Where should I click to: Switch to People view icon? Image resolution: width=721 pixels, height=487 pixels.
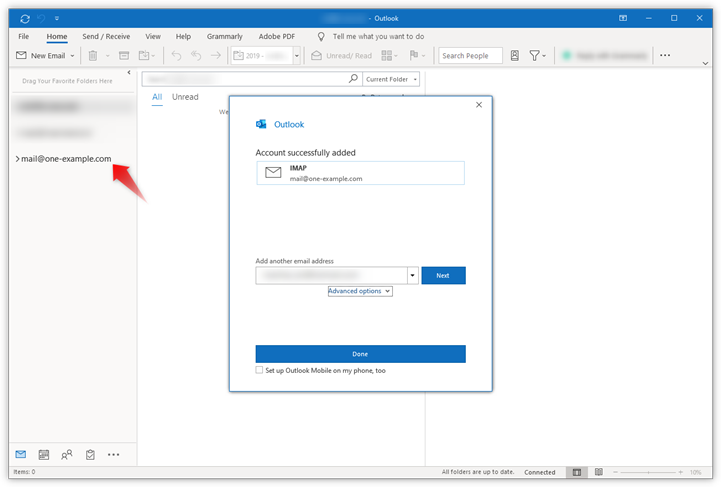[x=67, y=455]
